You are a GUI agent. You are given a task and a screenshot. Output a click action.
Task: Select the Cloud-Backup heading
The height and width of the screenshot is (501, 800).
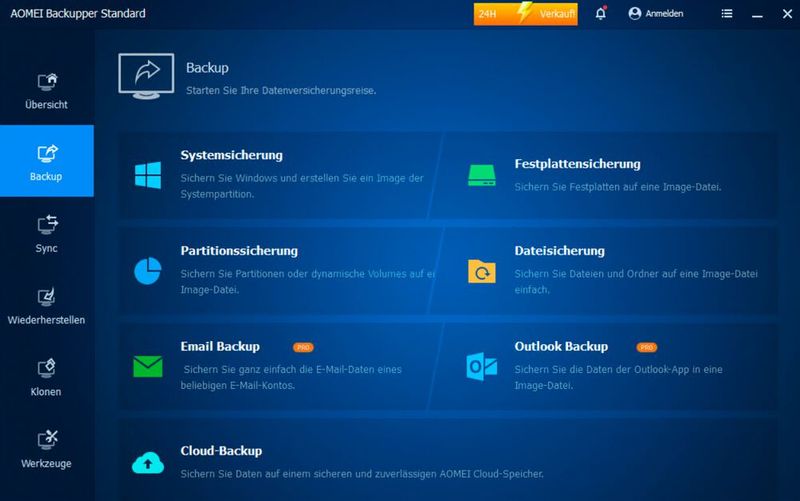click(x=221, y=451)
